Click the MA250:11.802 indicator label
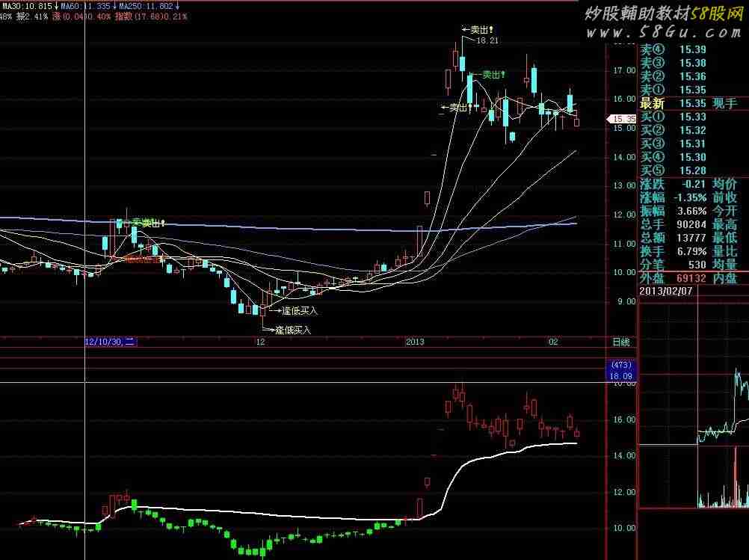749x560 pixels. pos(146,6)
